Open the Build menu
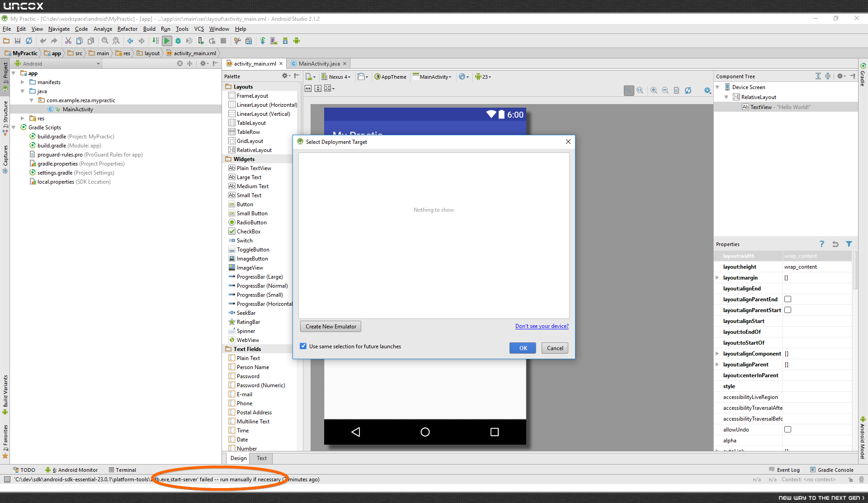 [x=149, y=29]
